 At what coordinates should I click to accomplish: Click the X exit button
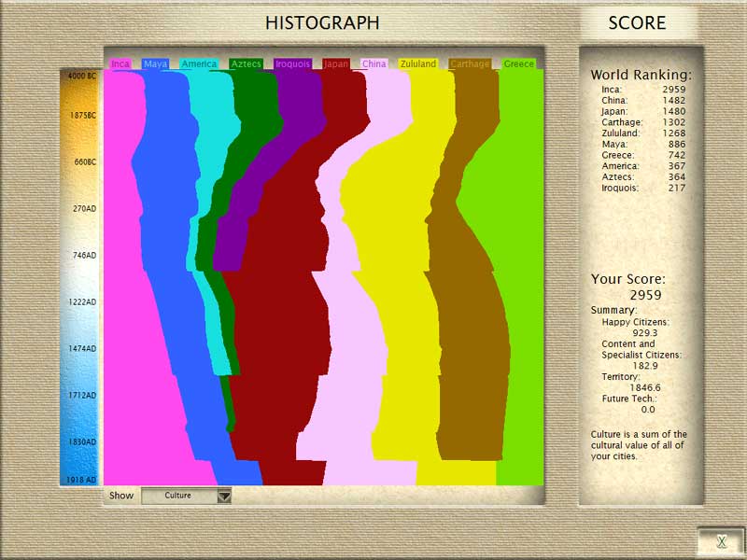721,541
